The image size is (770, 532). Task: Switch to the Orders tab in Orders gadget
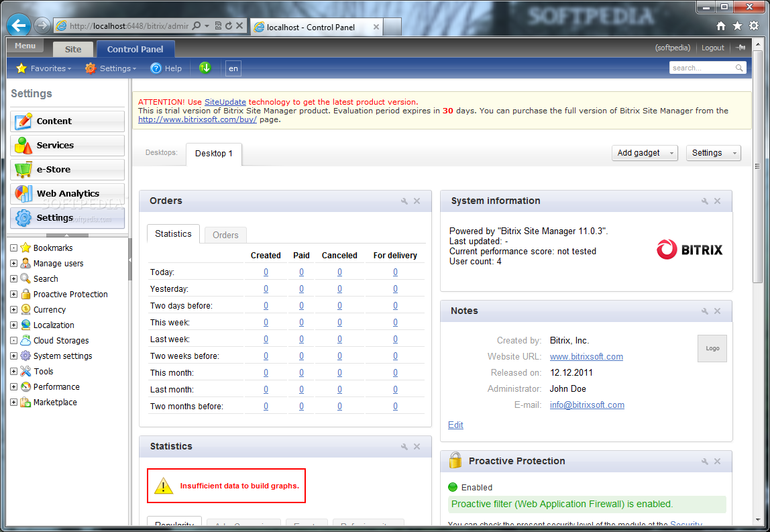225,235
